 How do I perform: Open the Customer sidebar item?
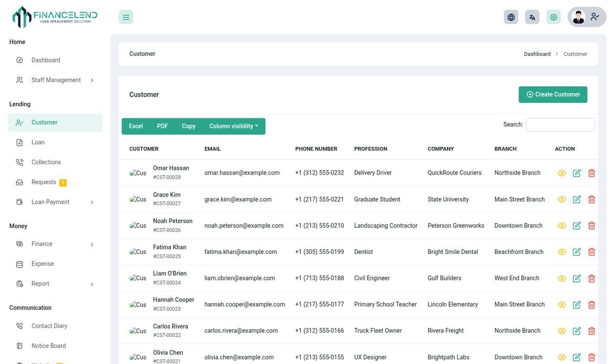point(55,122)
